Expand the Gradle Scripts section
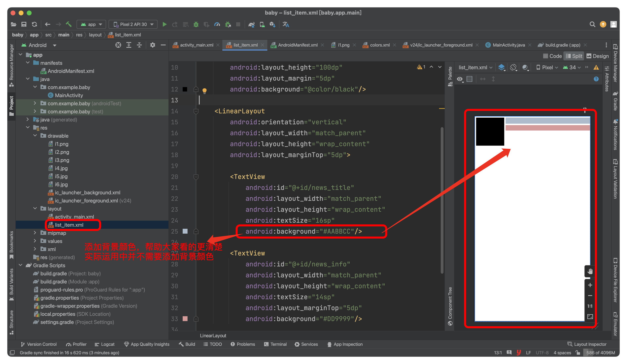This screenshot has width=627, height=364. [x=24, y=265]
